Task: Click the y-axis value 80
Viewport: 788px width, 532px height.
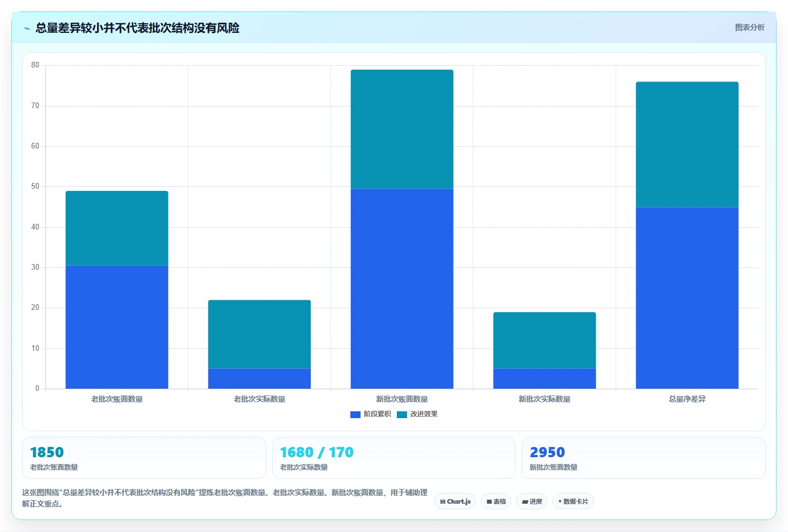Action: pyautogui.click(x=35, y=65)
